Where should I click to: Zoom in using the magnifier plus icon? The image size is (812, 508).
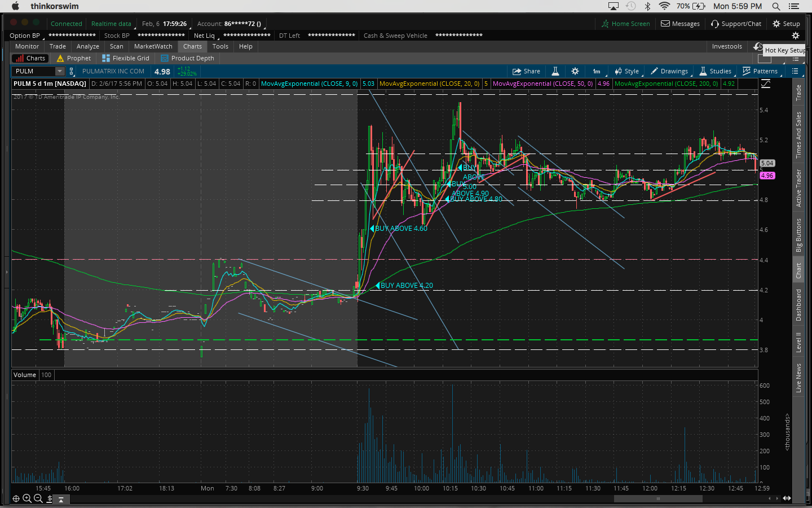(x=27, y=498)
